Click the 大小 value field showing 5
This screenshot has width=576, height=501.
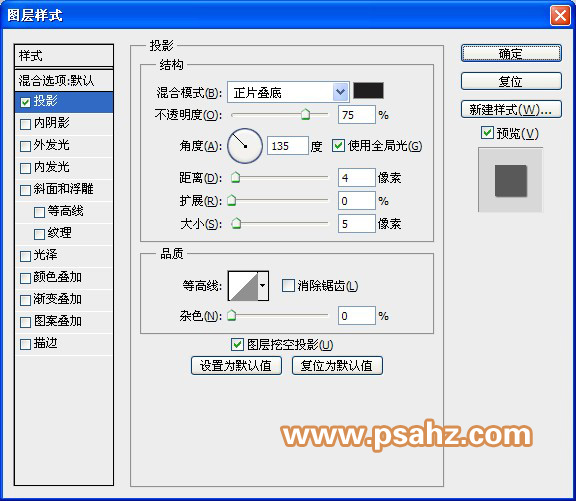[x=357, y=224]
